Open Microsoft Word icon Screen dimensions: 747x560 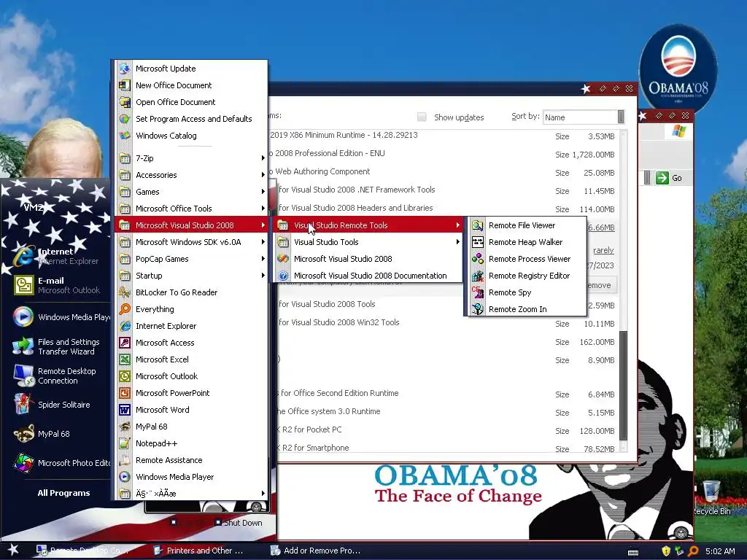[x=125, y=410]
